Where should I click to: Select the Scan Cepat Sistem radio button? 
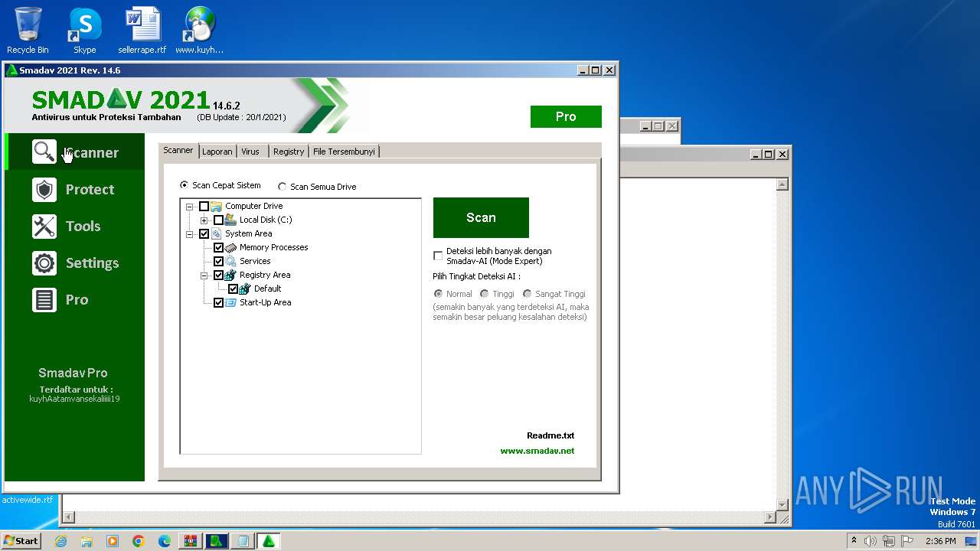click(x=184, y=185)
